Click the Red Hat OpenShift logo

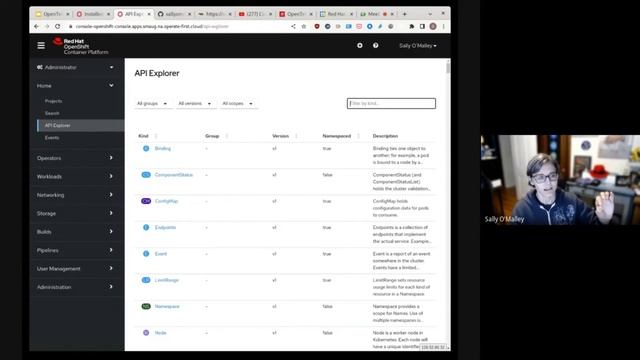(x=80, y=46)
